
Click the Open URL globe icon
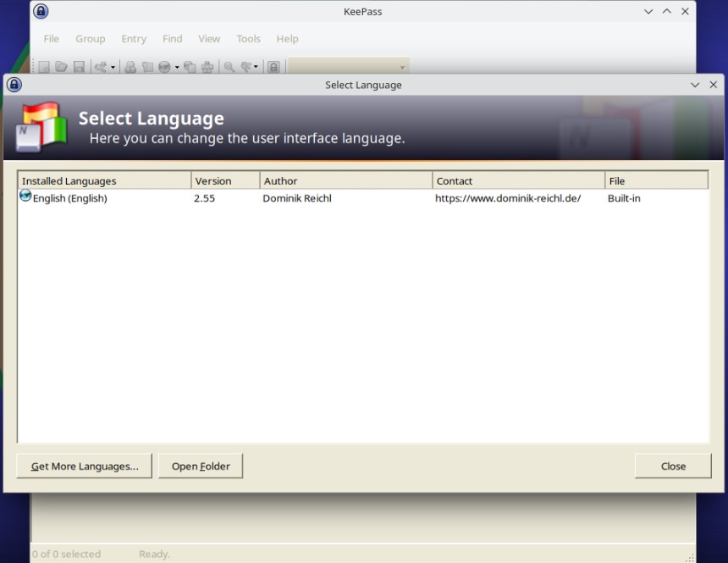coord(165,68)
